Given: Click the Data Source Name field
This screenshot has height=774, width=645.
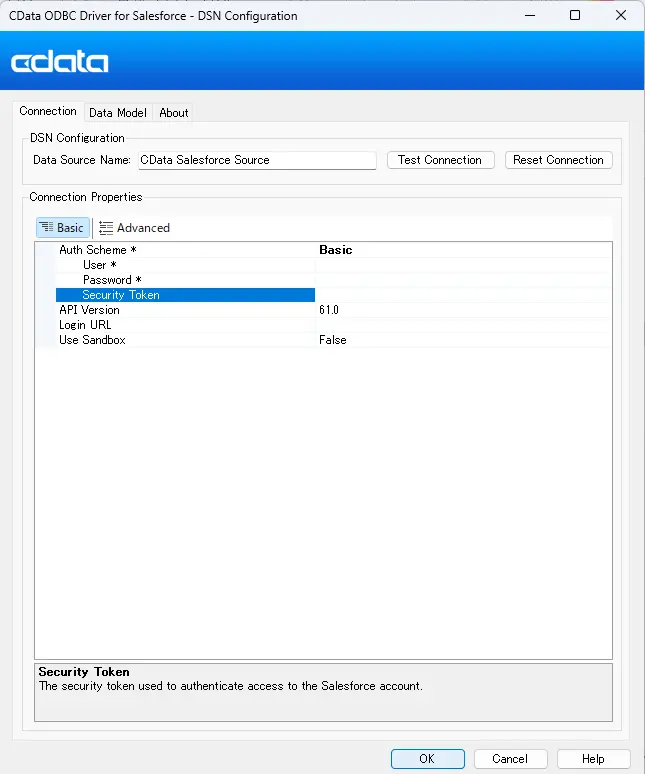Looking at the screenshot, I should pos(257,160).
